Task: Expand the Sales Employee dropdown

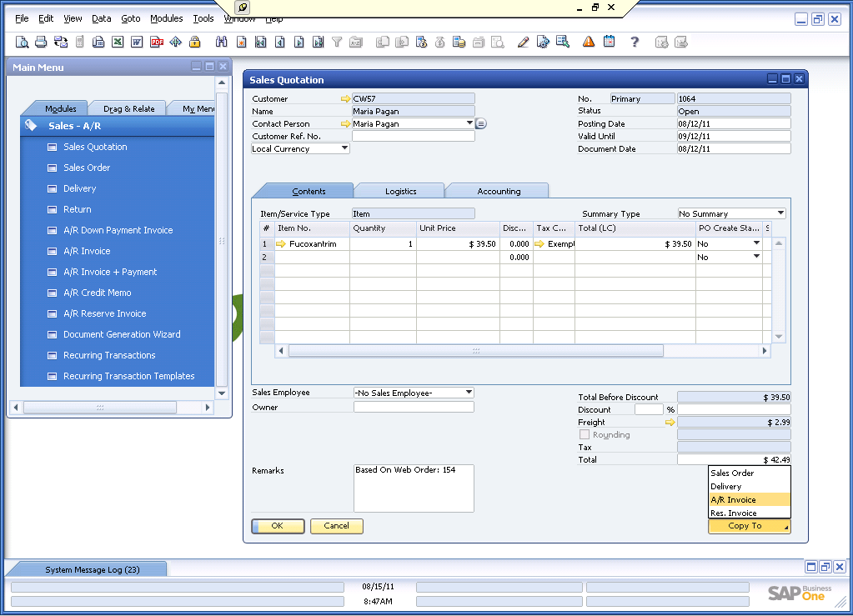Action: click(467, 392)
